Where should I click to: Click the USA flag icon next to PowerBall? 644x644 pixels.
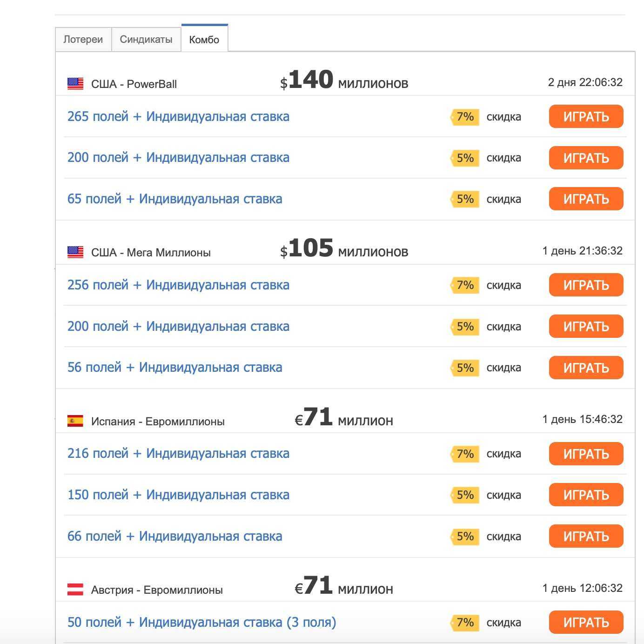click(75, 84)
